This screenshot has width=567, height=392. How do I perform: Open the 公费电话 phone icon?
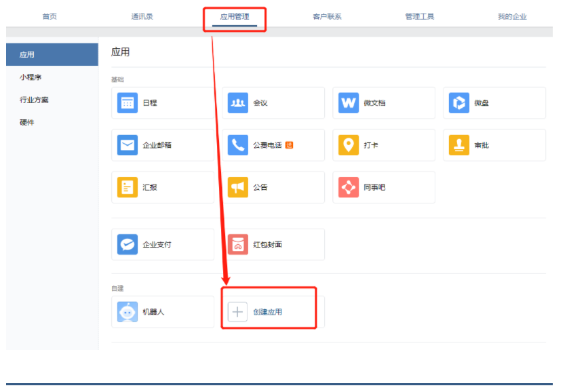[238, 145]
